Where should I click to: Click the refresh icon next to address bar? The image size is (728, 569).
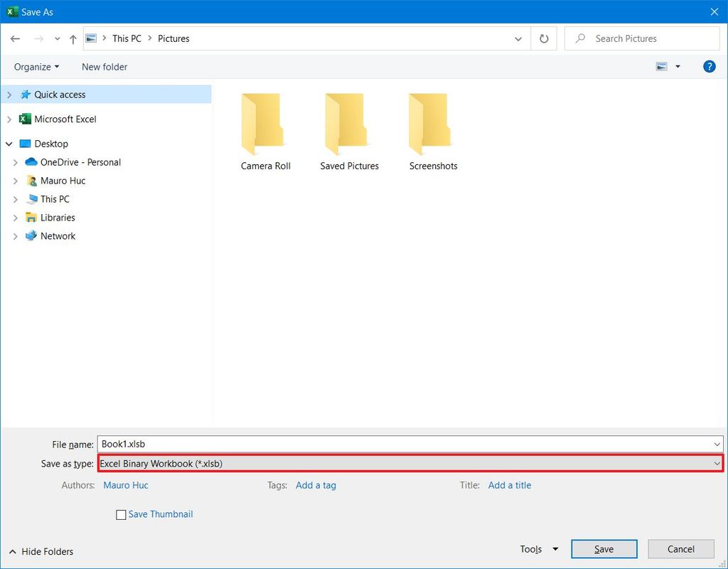[543, 38]
